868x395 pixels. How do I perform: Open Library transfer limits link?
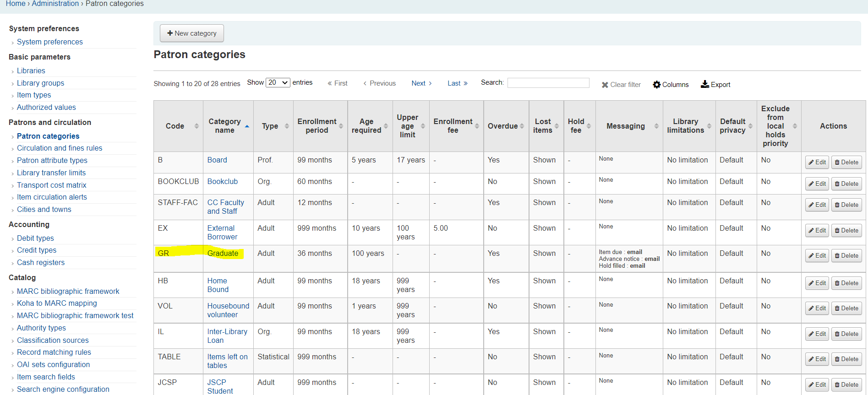(51, 173)
